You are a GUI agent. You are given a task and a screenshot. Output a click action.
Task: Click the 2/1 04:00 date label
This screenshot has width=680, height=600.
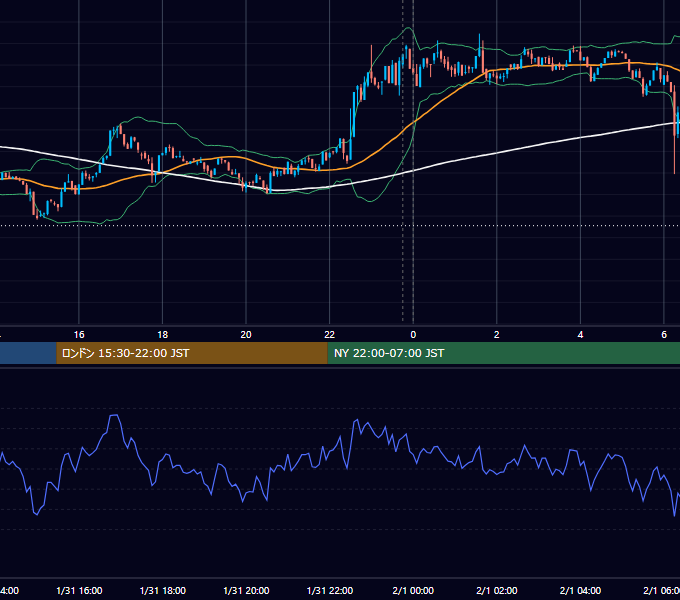point(580,591)
